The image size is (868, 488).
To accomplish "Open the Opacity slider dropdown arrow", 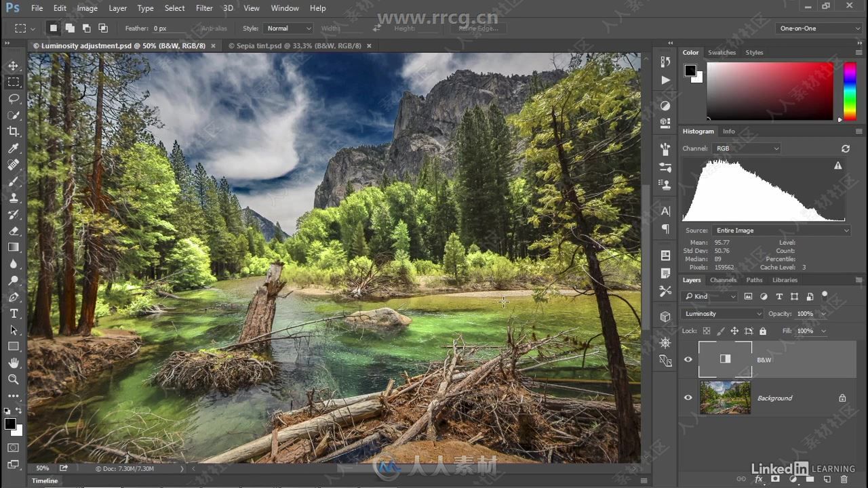I will pos(824,314).
